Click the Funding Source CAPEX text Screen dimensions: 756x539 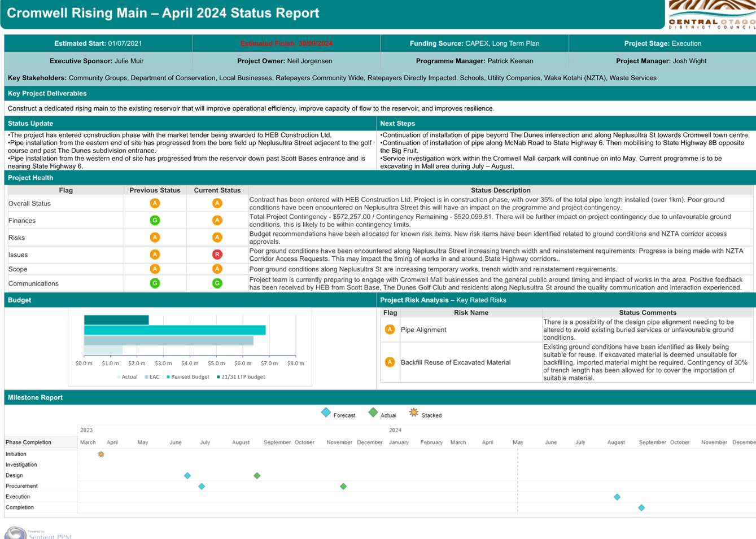click(x=474, y=43)
